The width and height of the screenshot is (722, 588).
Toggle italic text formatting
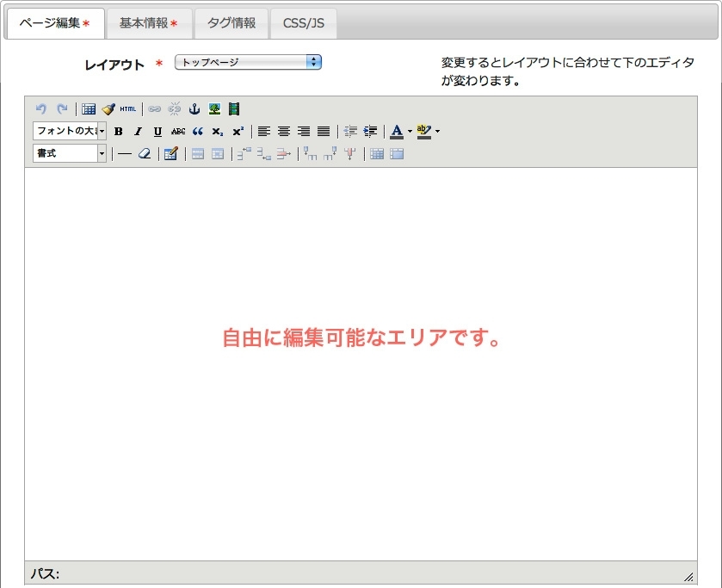click(138, 131)
